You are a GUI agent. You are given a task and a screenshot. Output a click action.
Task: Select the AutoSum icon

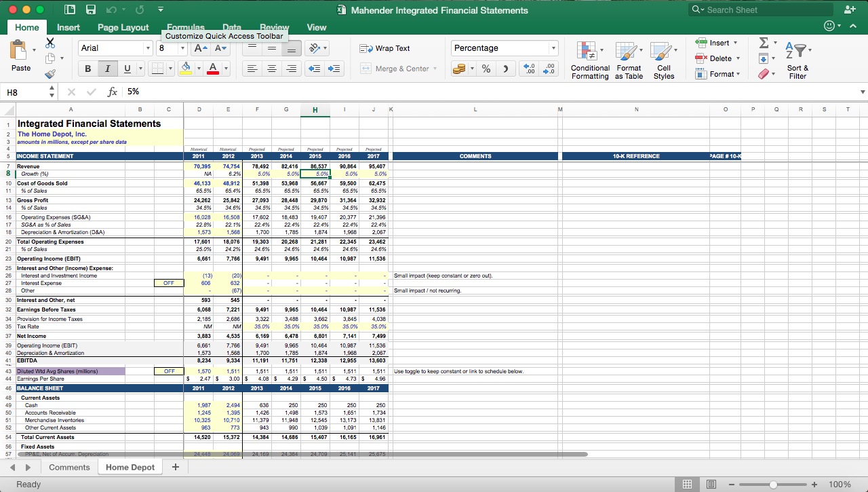765,44
